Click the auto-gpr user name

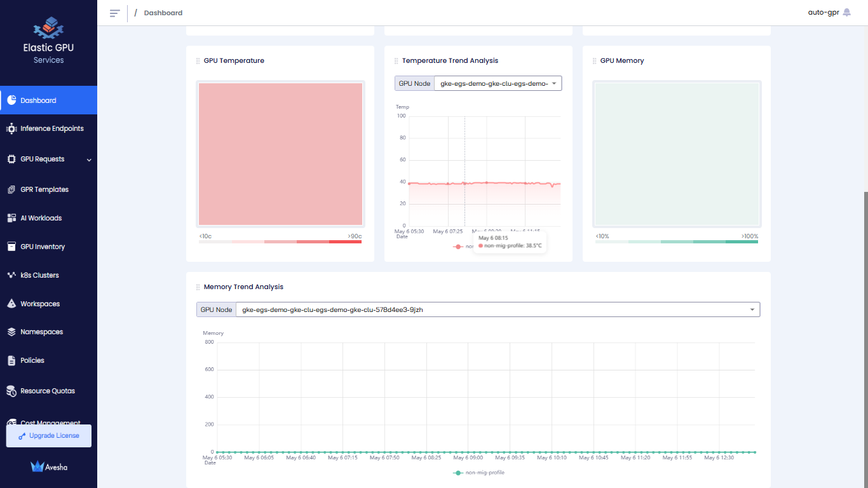click(x=823, y=12)
